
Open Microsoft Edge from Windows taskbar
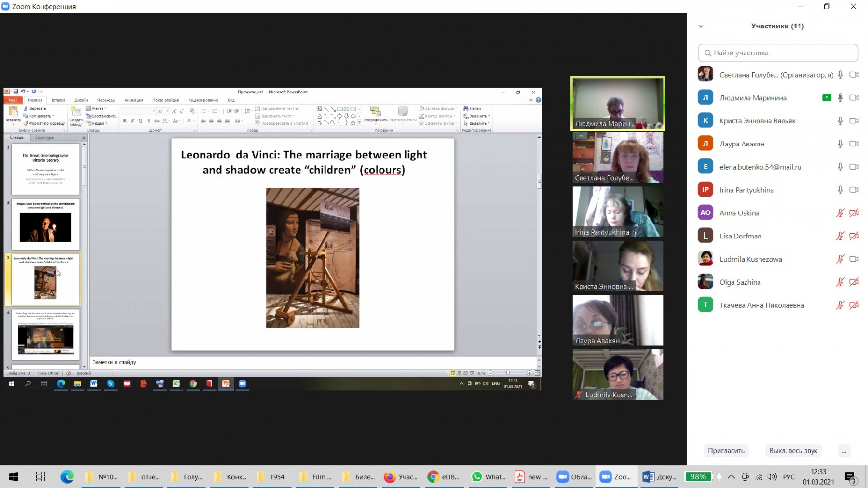[67, 477]
